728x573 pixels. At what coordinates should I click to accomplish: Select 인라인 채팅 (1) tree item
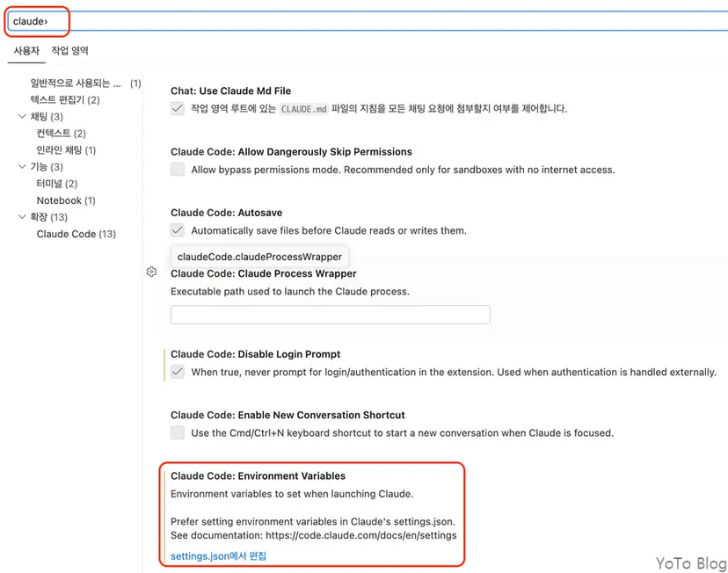[66, 150]
